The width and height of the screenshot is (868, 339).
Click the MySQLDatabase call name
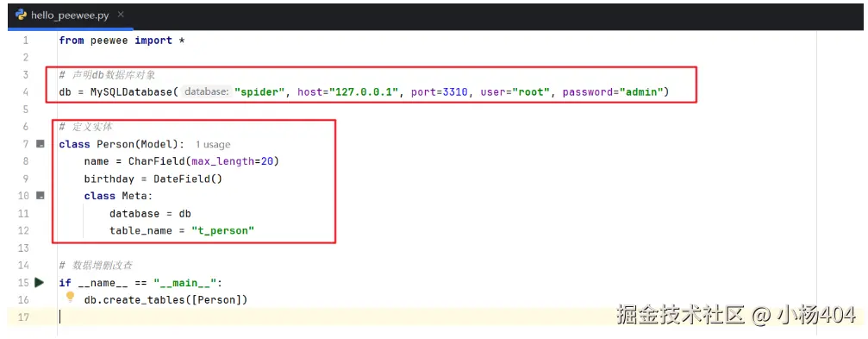coord(131,92)
